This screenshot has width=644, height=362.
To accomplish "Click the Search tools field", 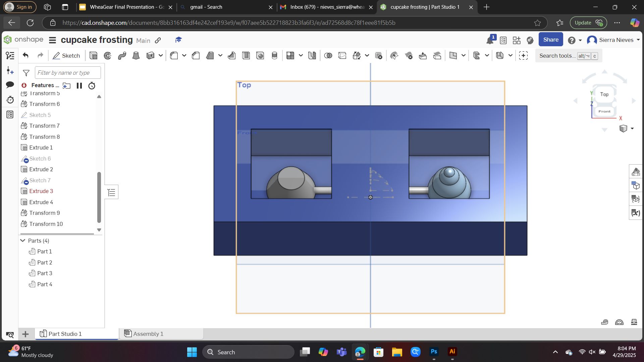I will [x=569, y=56].
